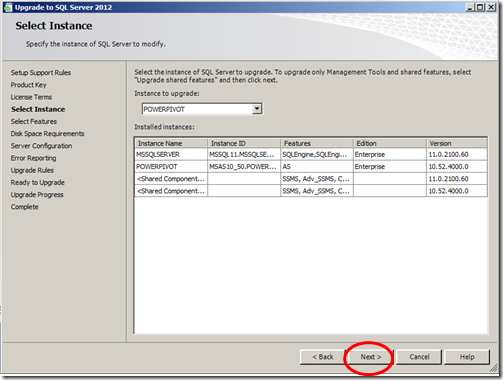This screenshot has width=503, height=380.
Task: Click the Features column header
Action: [317, 143]
